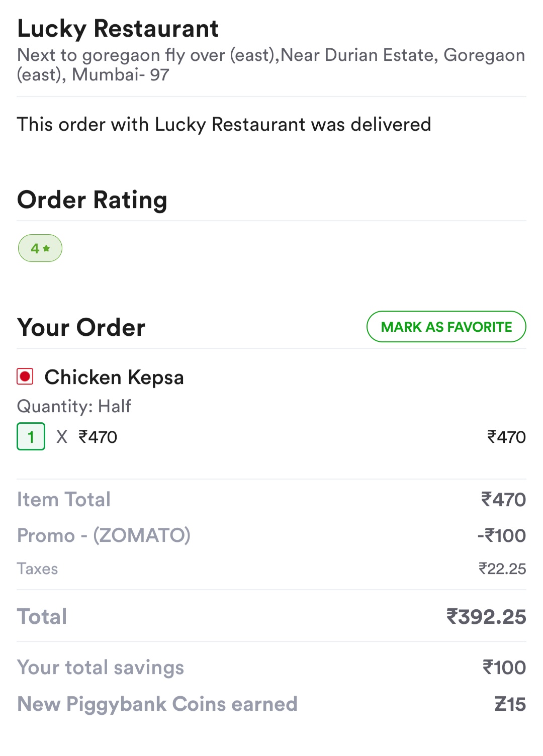Click the order delivered status message

tap(224, 124)
